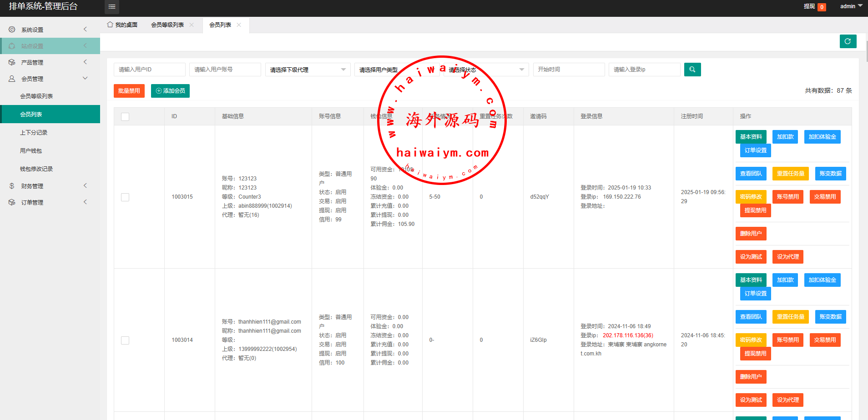
Task: Click the 系统设置 gear icon
Action: 12,30
